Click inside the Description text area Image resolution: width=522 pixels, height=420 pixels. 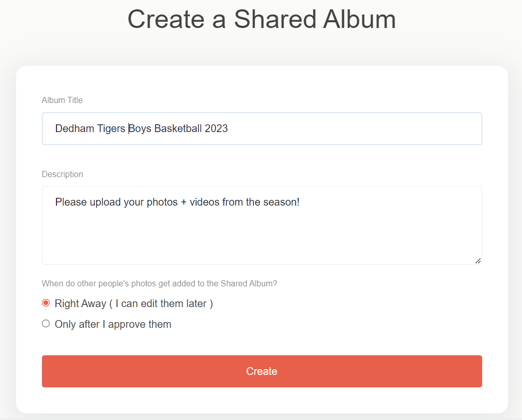(262, 225)
